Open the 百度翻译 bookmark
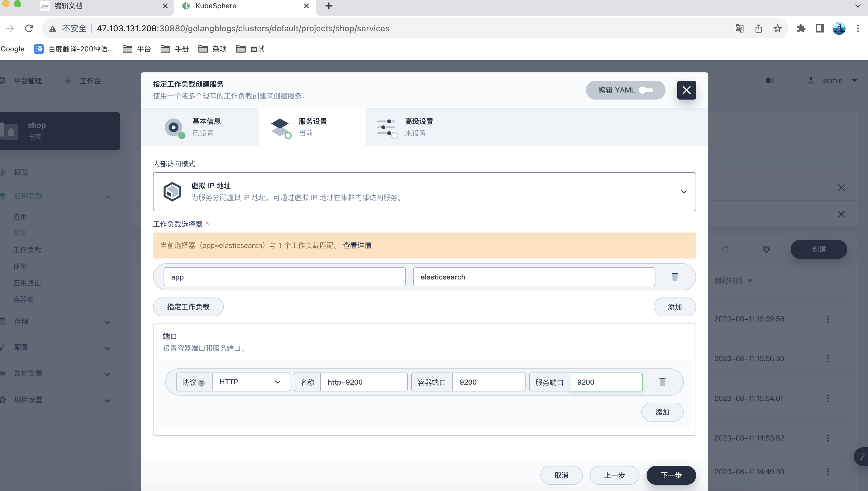Image resolution: width=868 pixels, height=491 pixels. [x=74, y=49]
